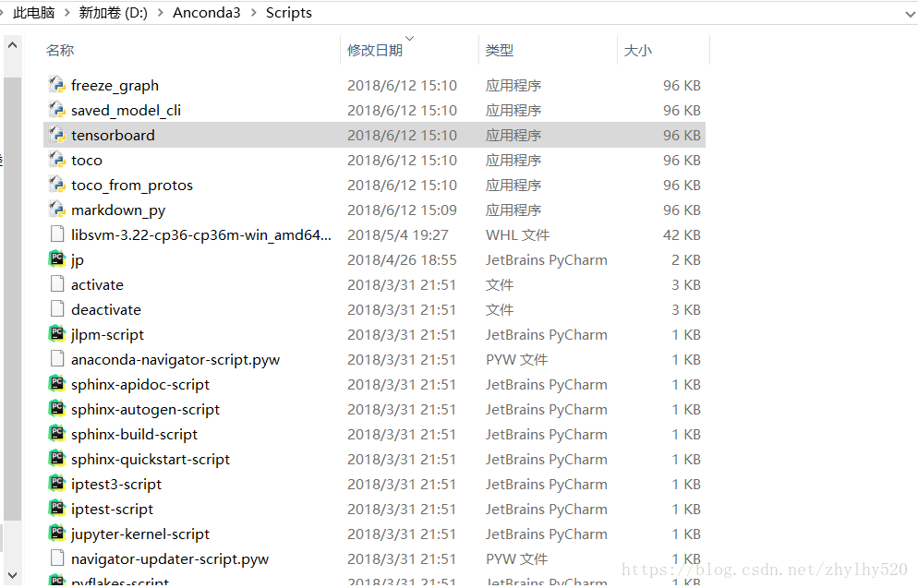Click the WHL 文件 type cell
Image resolution: width=918 pixels, height=588 pixels.
[x=517, y=234]
